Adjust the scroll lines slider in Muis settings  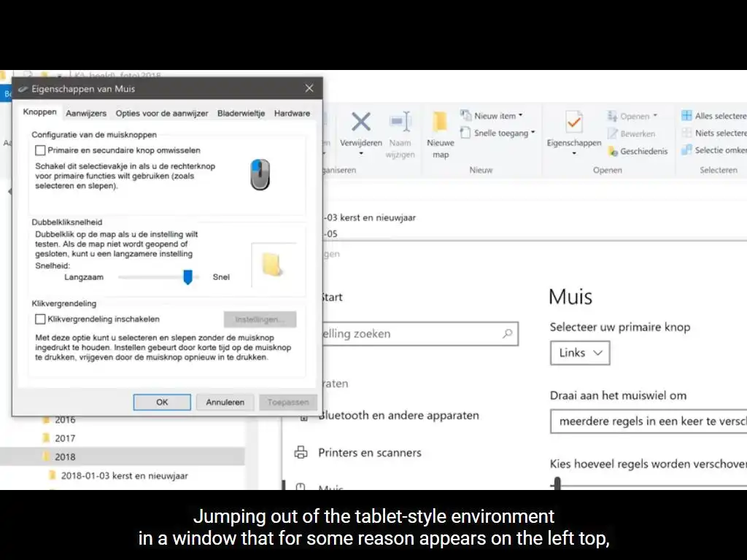tap(557, 483)
